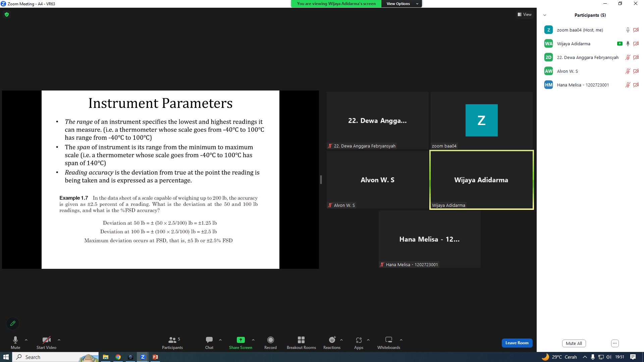Screen dimensions: 644x362
Task: Click the 2D avatar in participants list
Action: [x=548, y=57]
